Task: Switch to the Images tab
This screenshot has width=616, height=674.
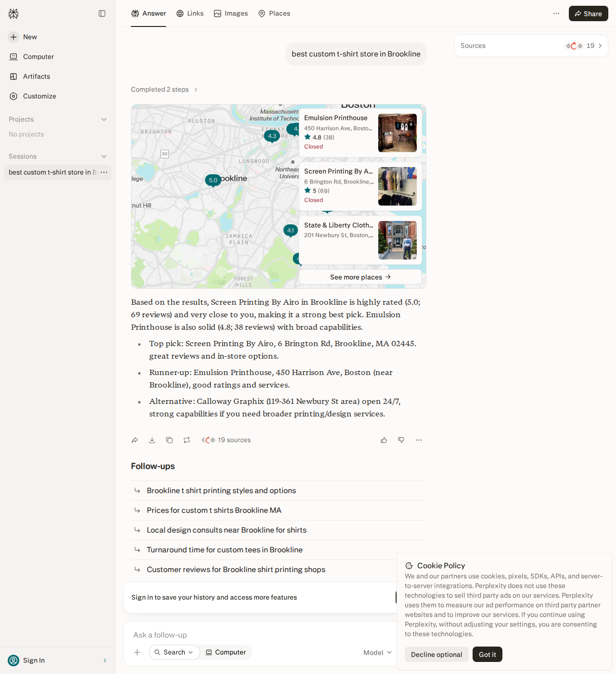Action: click(x=231, y=13)
